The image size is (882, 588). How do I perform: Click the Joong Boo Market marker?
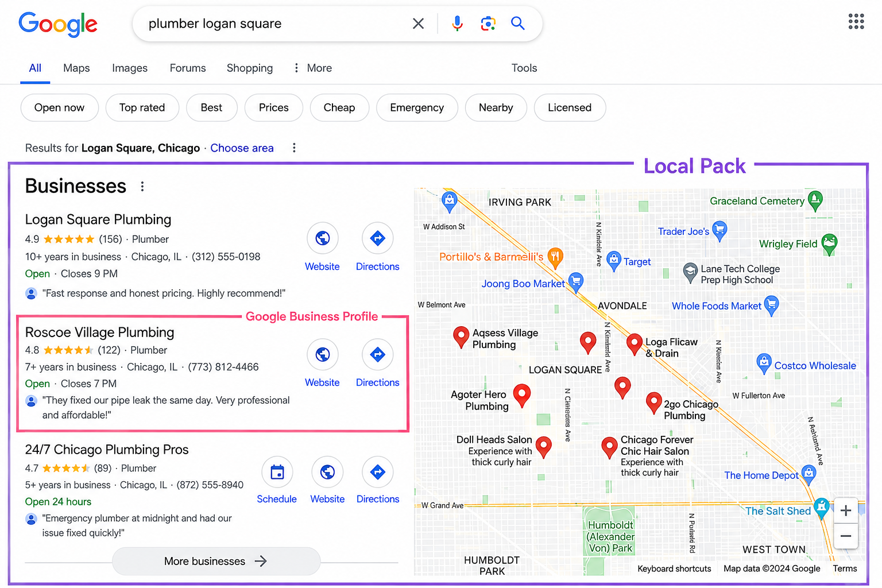coord(575,282)
